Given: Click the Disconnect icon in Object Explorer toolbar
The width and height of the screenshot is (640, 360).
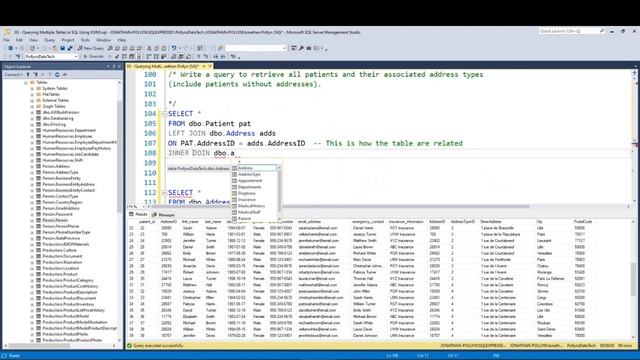Looking at the screenshot, I should point(36,75).
